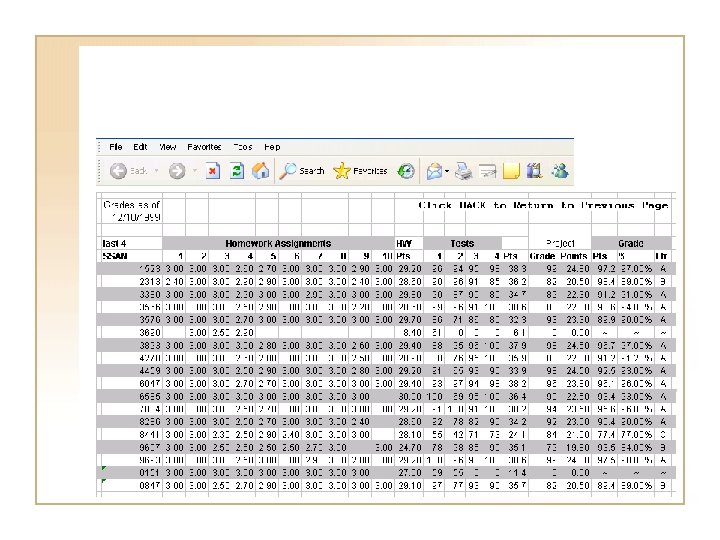Select student row 3833 ID cell
Screen dimensions: 720x540
point(131,345)
